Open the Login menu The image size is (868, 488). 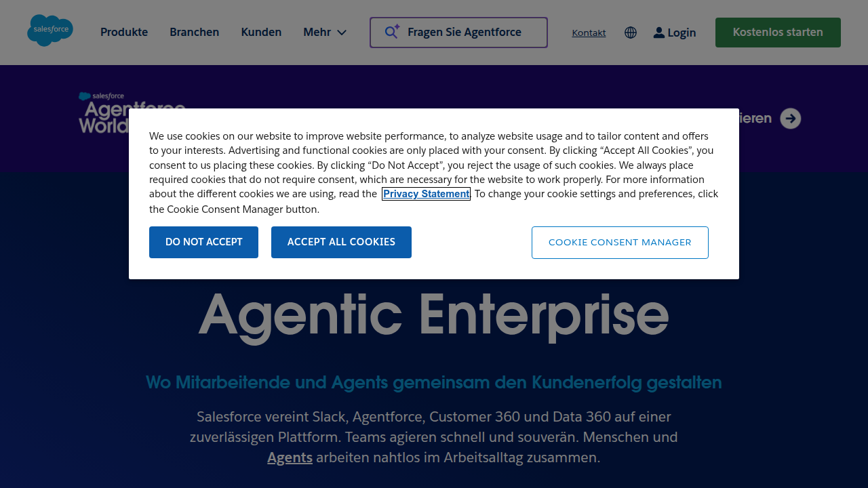675,33
